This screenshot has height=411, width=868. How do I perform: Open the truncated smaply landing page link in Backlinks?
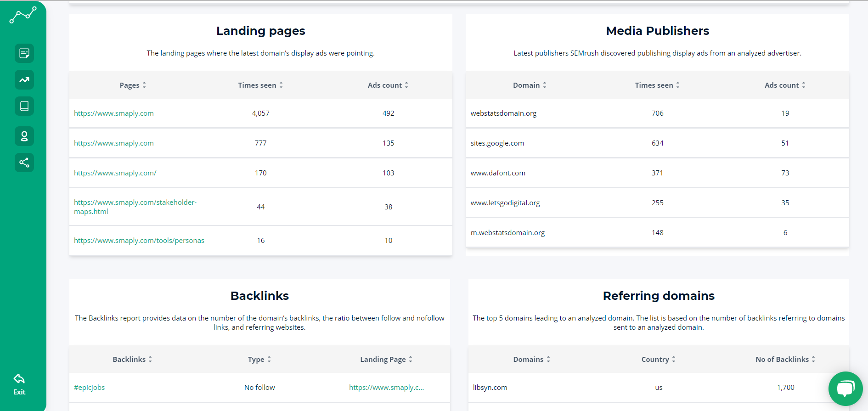tap(386, 388)
